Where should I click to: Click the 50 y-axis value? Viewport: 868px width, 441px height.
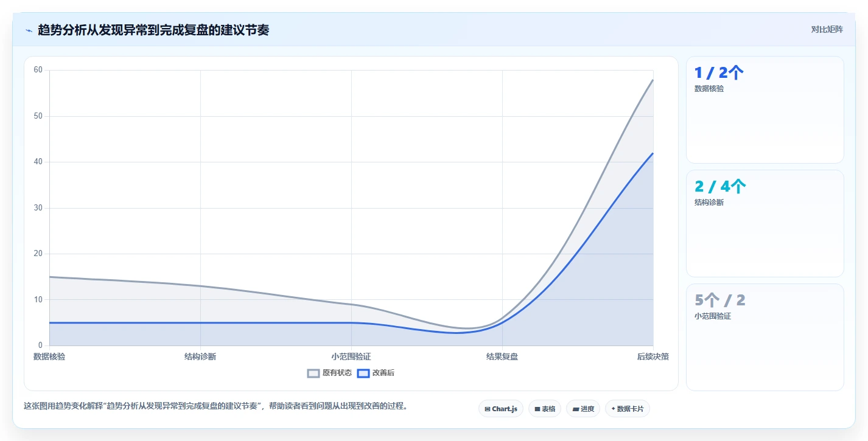coord(38,116)
